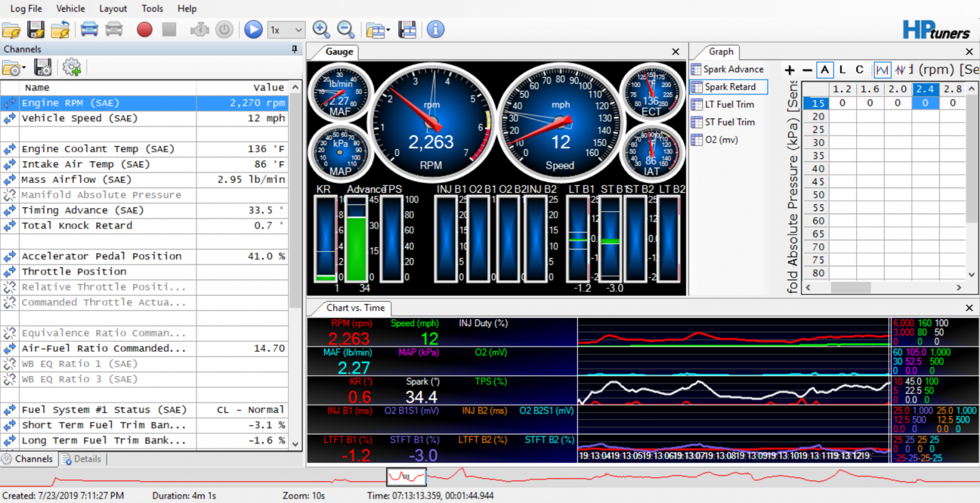
Task: Click the channel list scroll down arrow
Action: pyautogui.click(x=295, y=444)
